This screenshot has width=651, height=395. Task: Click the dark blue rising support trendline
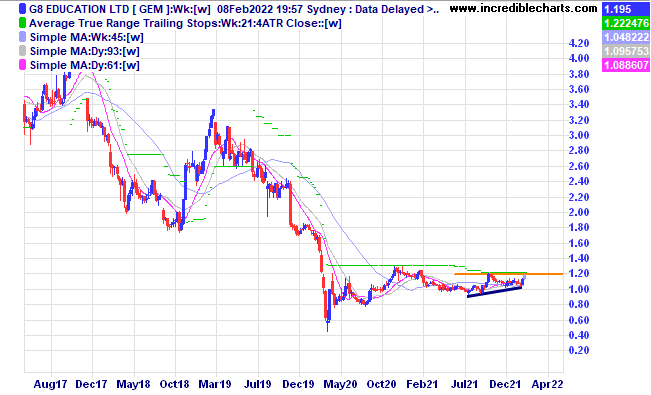(494, 292)
